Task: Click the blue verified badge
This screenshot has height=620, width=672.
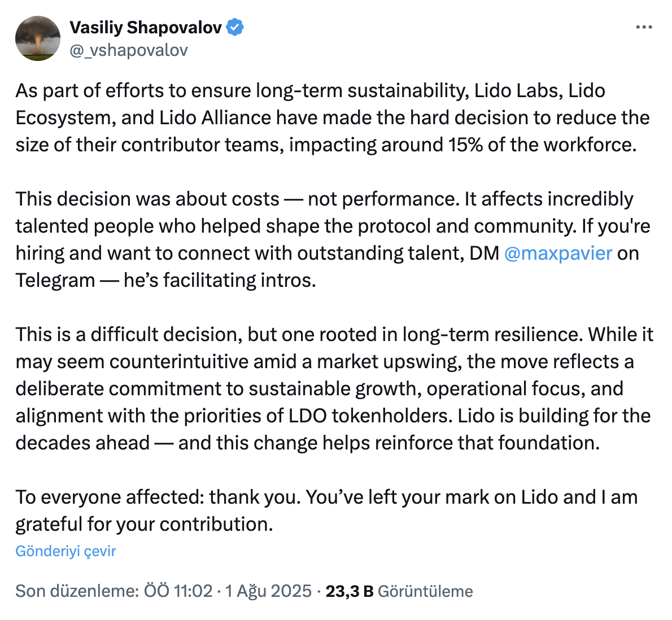Action: pyautogui.click(x=235, y=27)
